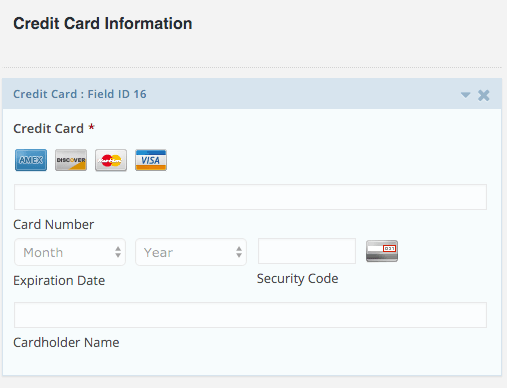Viewport: 507px width, 388px height.
Task: Click into the Security Code input box
Action: point(307,251)
